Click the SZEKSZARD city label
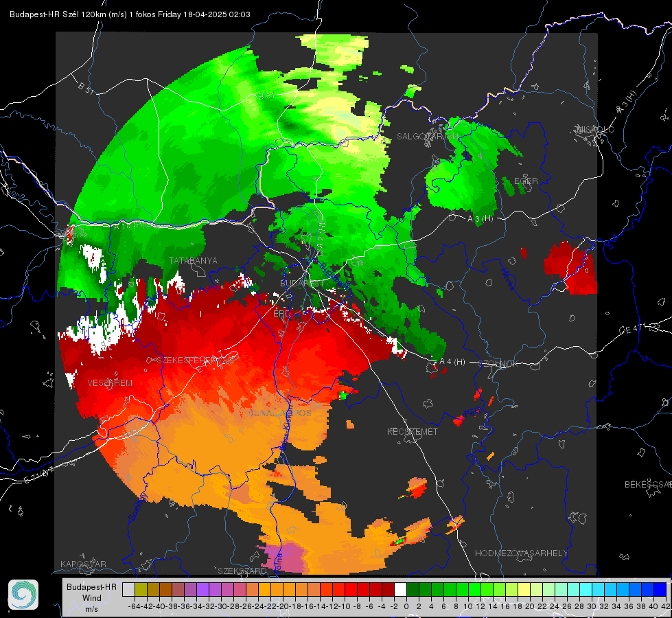 pos(242,571)
